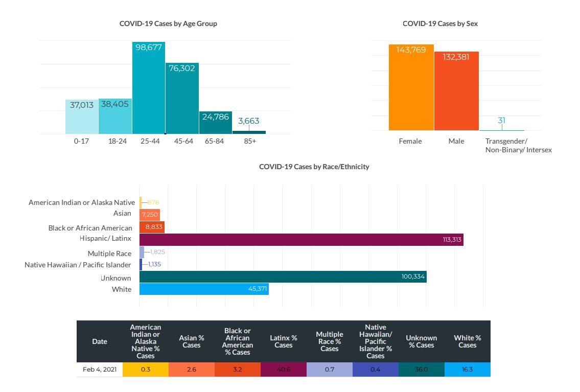
Task: Select the Feb 4, 2021 date cell
Action: pos(100,370)
